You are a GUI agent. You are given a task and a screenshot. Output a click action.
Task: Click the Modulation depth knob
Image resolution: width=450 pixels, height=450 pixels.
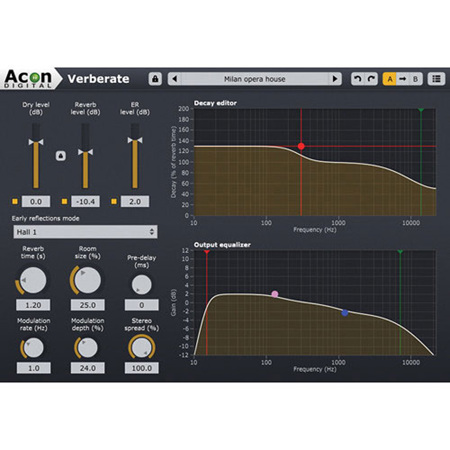(87, 348)
